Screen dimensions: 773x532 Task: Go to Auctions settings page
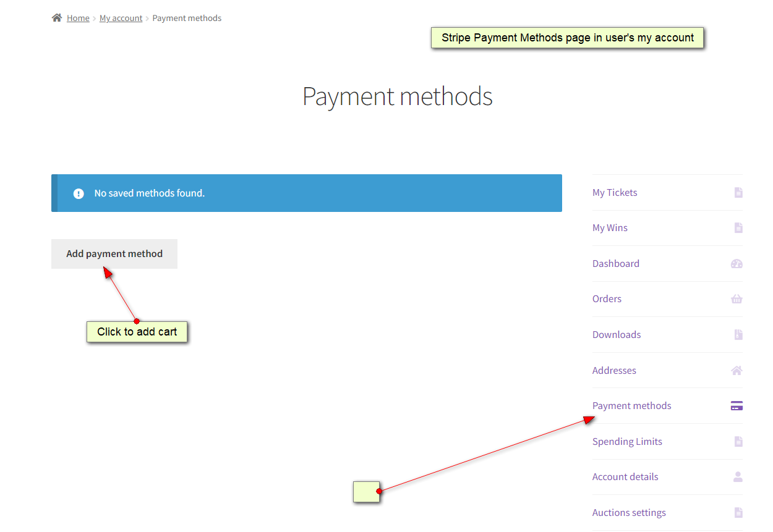(x=629, y=513)
